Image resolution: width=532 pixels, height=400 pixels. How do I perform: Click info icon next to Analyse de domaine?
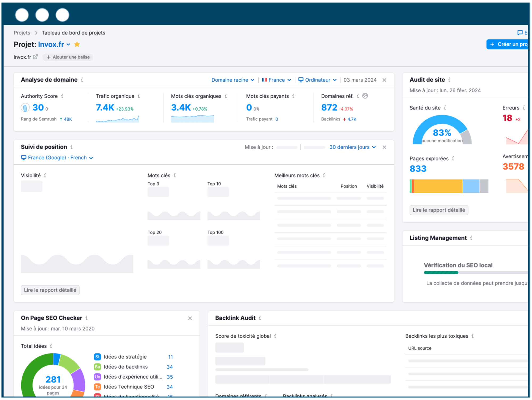[x=82, y=80]
